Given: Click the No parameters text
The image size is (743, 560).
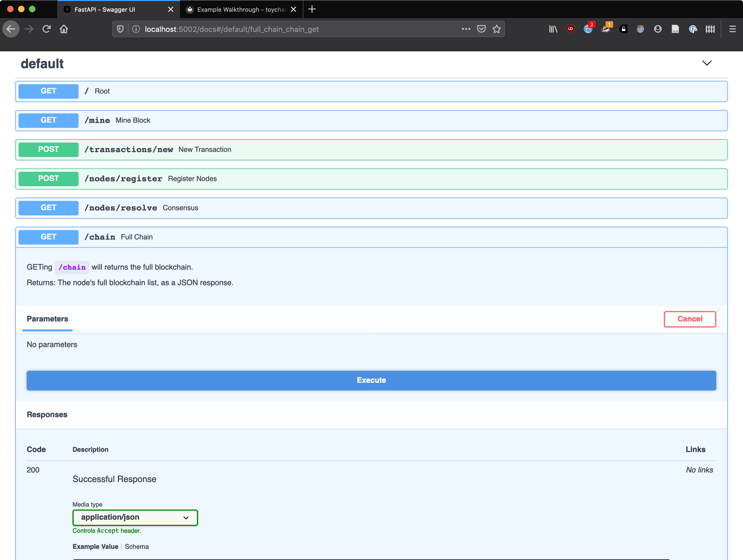Looking at the screenshot, I should 52,344.
